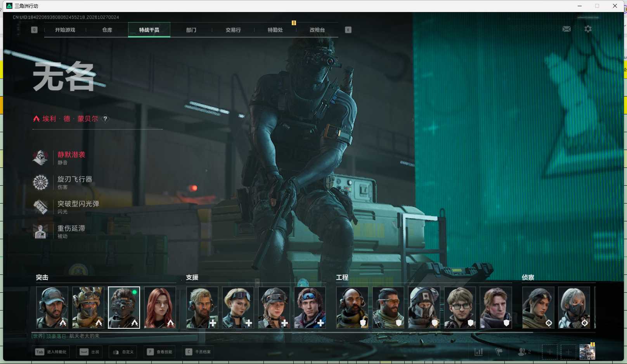The height and width of the screenshot is (364, 627).
Task: Select the engineer wearing black-rimmed glasses
Action: pos(460,307)
